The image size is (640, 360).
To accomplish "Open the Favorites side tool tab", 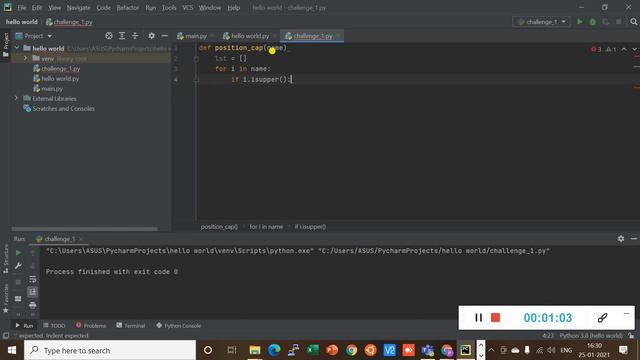I will (x=6, y=298).
